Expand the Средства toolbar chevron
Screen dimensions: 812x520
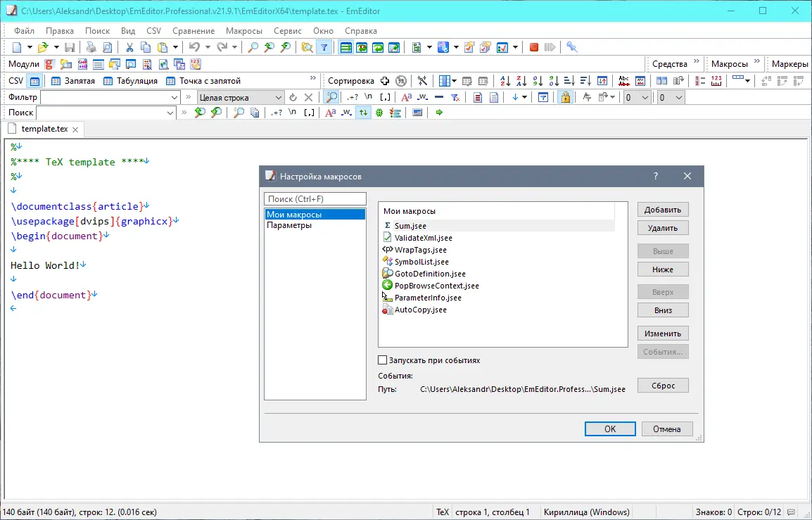click(x=697, y=62)
